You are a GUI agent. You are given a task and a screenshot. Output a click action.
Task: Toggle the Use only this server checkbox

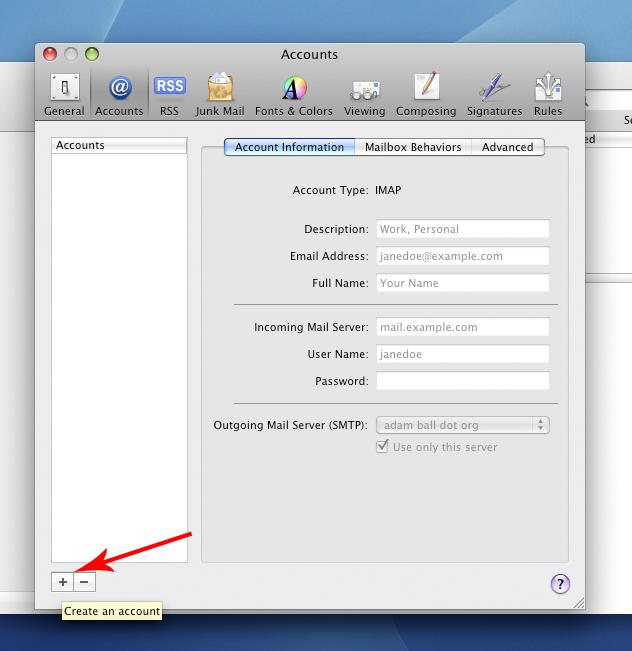point(382,447)
